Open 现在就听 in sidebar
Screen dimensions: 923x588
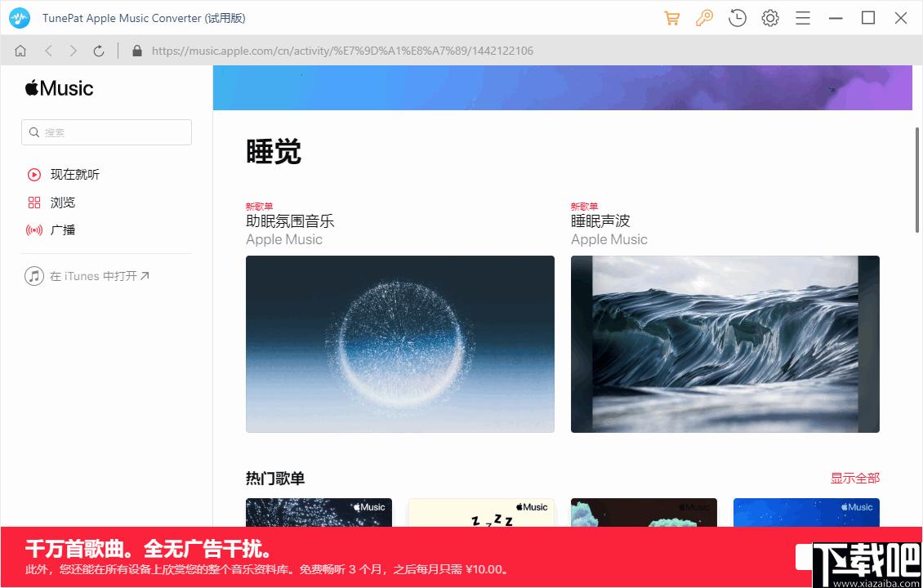(x=75, y=174)
